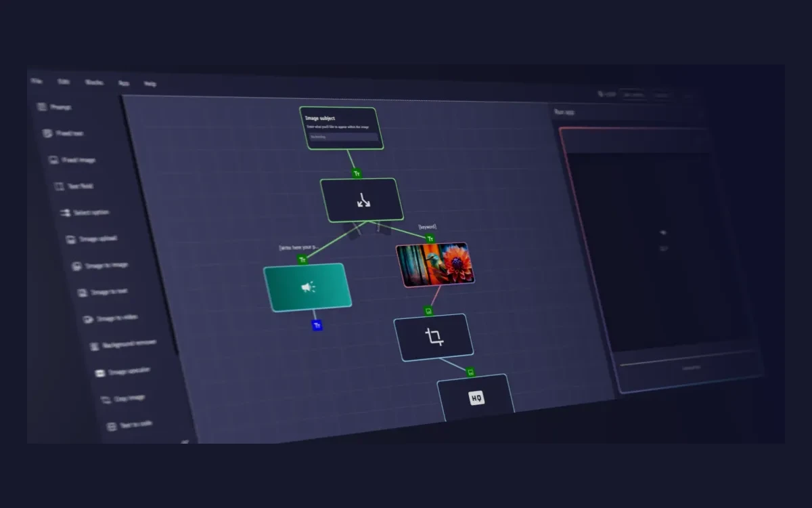Select the Fixed text block icon
812x508 pixels.
click(47, 133)
